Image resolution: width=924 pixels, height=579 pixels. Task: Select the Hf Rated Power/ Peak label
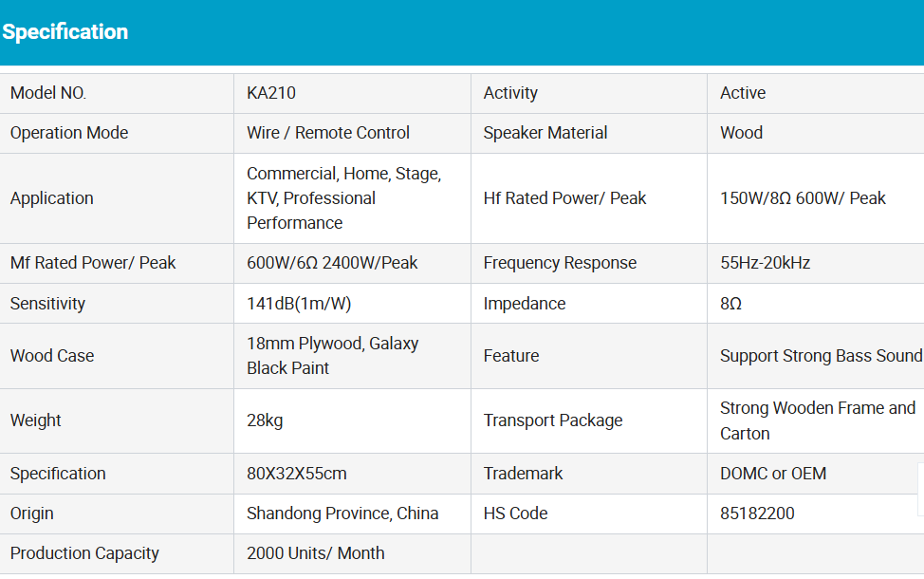click(564, 198)
